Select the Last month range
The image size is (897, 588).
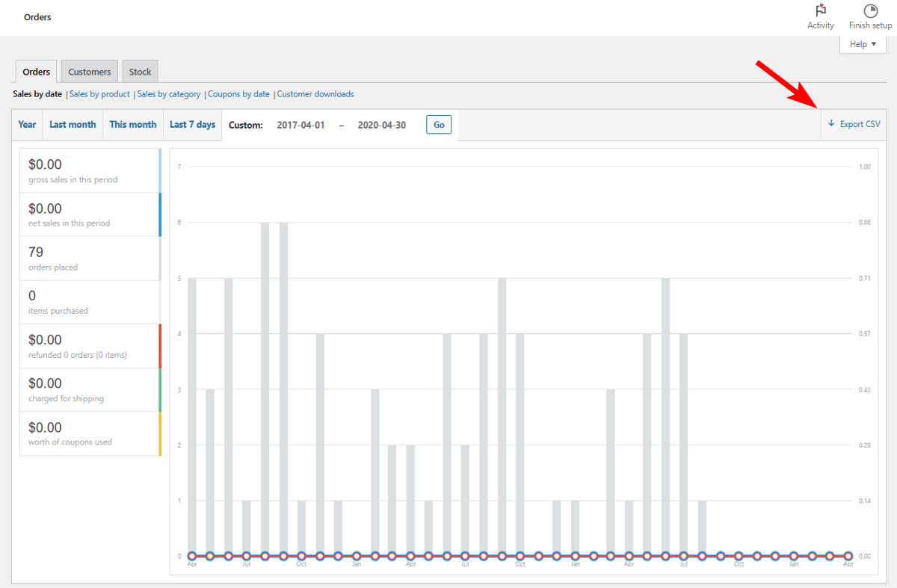click(x=73, y=125)
